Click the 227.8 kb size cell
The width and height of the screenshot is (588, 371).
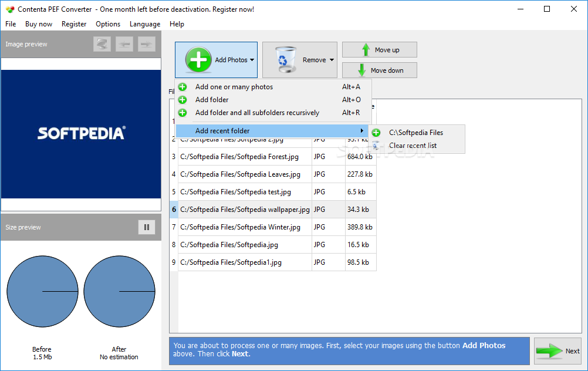click(x=360, y=174)
